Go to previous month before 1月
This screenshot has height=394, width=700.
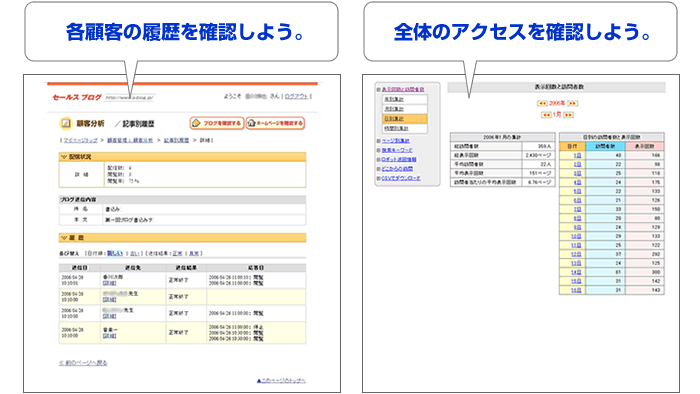(x=546, y=115)
